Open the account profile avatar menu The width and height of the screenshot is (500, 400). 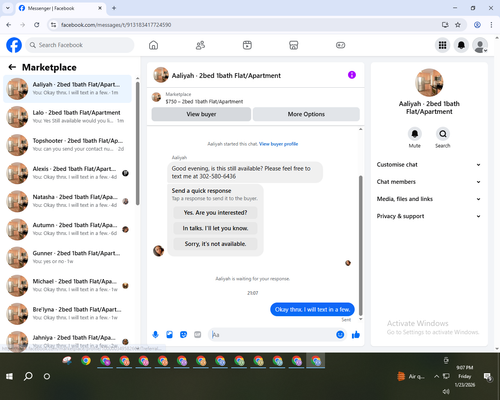tap(480, 45)
